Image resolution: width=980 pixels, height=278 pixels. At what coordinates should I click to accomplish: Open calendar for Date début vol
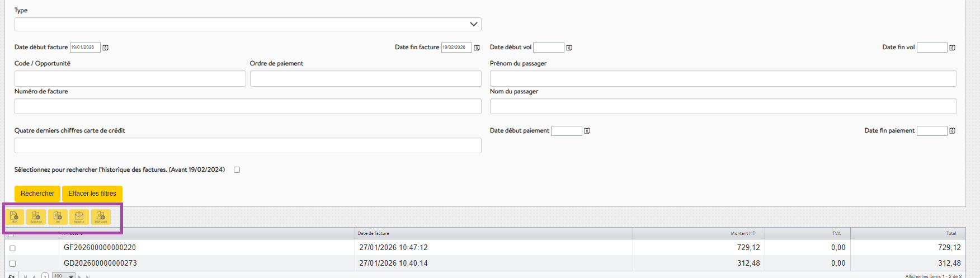[569, 48]
